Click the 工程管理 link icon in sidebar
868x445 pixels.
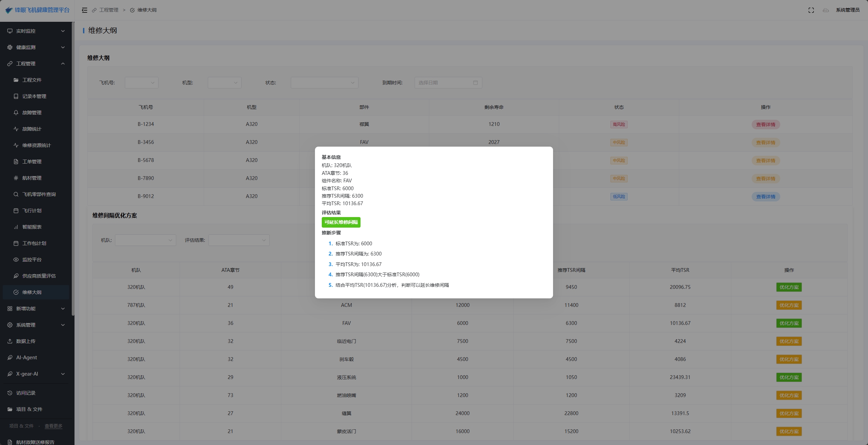coord(10,64)
